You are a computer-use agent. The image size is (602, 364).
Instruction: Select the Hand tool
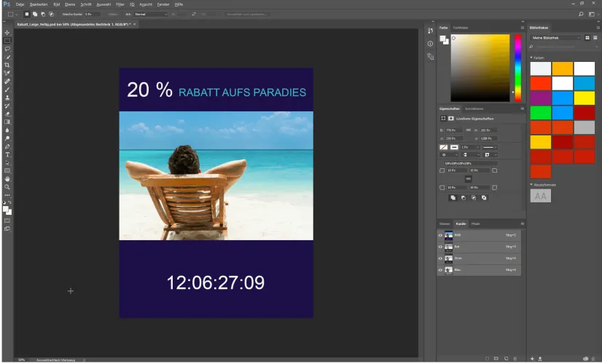point(7,179)
